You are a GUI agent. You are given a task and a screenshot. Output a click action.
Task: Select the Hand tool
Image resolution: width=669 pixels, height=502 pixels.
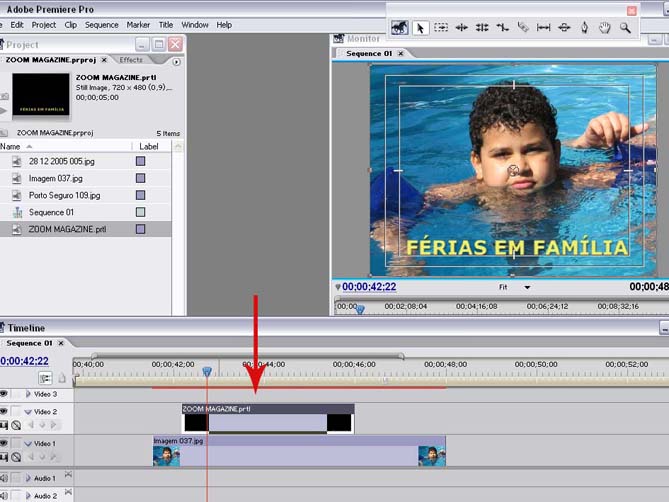click(605, 28)
